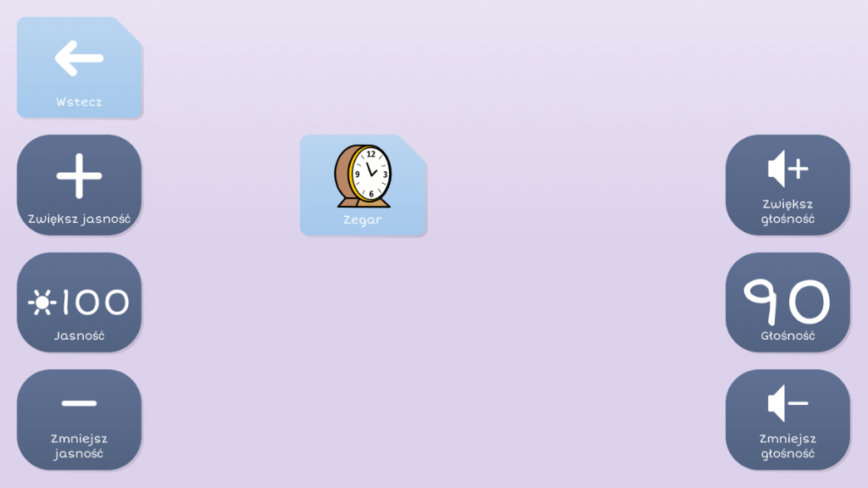This screenshot has width=868, height=488.
Task: Open the alarm clock icon
Action: click(364, 175)
